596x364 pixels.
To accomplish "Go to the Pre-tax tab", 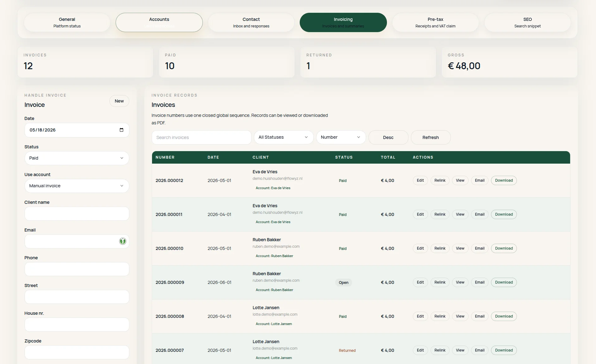I will point(435,22).
